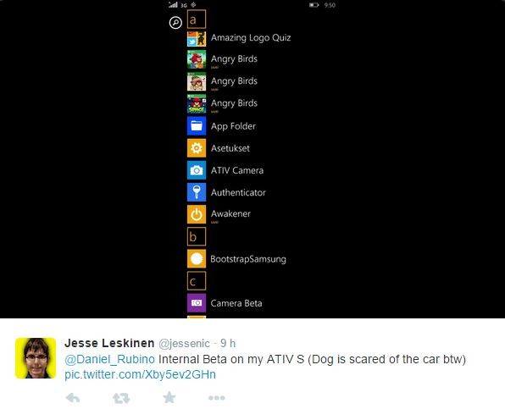Launch the ATIV Camera icon
The image size is (505, 420).
click(197, 170)
